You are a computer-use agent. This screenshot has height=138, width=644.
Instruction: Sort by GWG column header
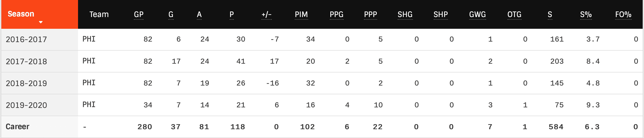[478, 14]
